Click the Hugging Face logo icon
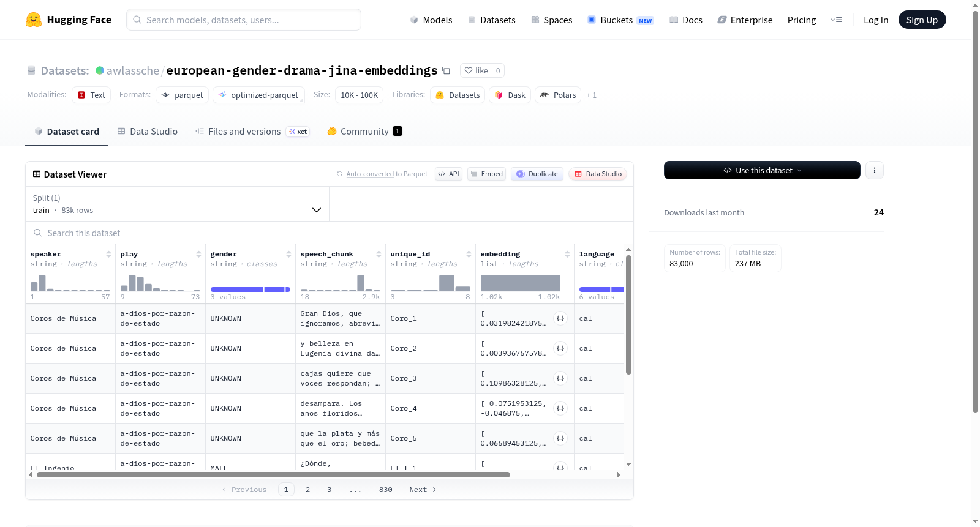Screen dimensions: 980x527 tap(34, 20)
